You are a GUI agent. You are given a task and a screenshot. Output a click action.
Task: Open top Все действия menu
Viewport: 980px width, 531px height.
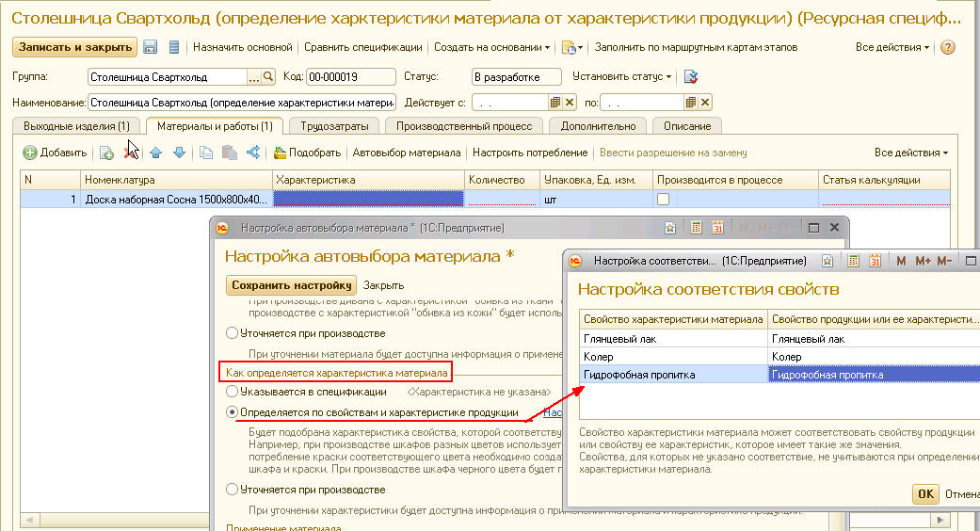[x=892, y=47]
